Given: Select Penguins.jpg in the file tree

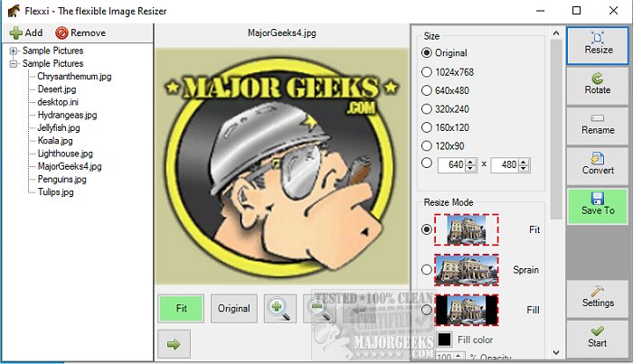Looking at the screenshot, I should 61,180.
